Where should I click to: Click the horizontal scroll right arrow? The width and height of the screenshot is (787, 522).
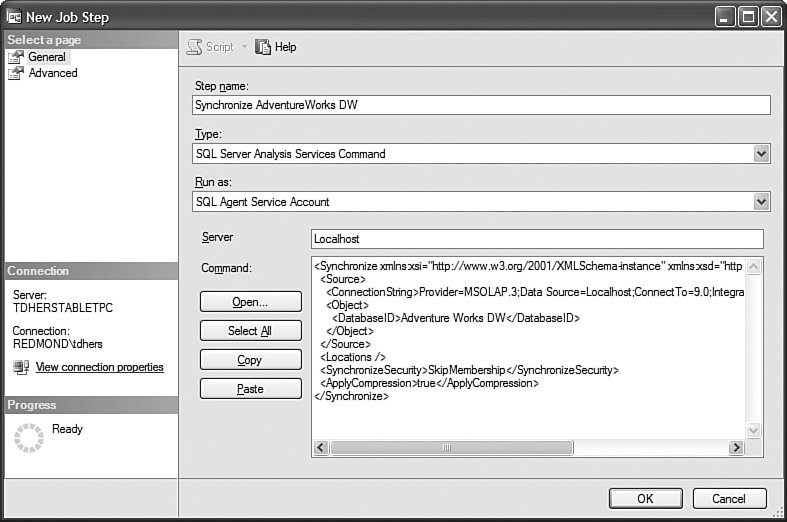coord(736,447)
